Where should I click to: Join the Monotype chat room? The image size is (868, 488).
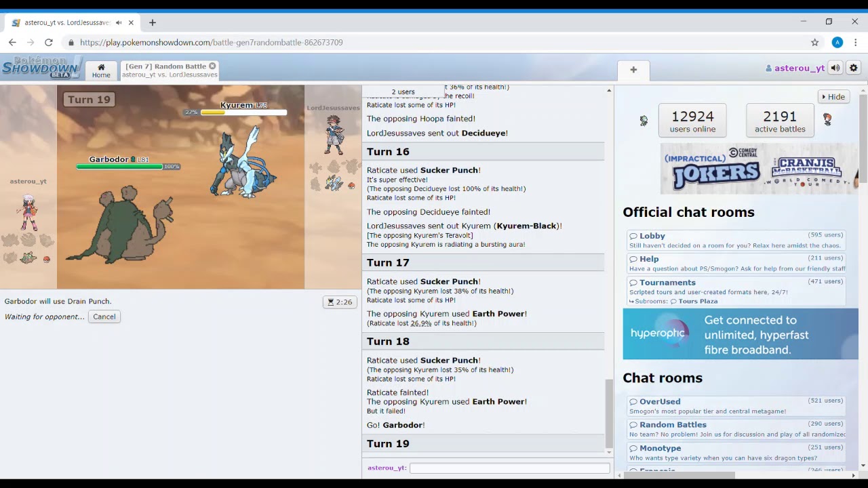pyautogui.click(x=736, y=453)
